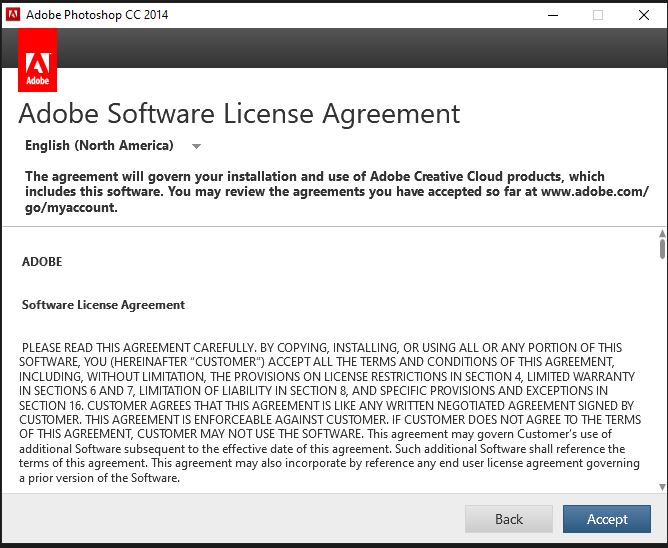The image size is (668, 548).
Task: Click the bold agreement introduction paragraph
Action: pyautogui.click(x=330, y=192)
